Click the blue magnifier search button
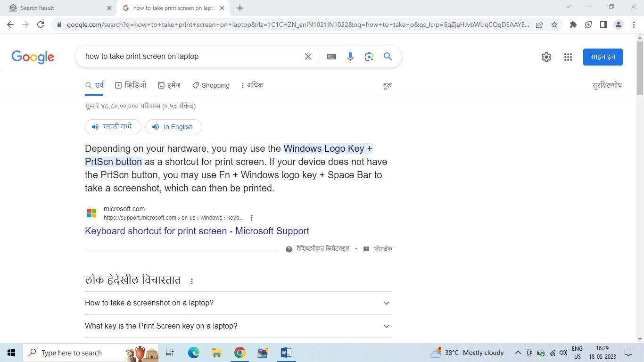This screenshot has height=362, width=644. pyautogui.click(x=388, y=57)
